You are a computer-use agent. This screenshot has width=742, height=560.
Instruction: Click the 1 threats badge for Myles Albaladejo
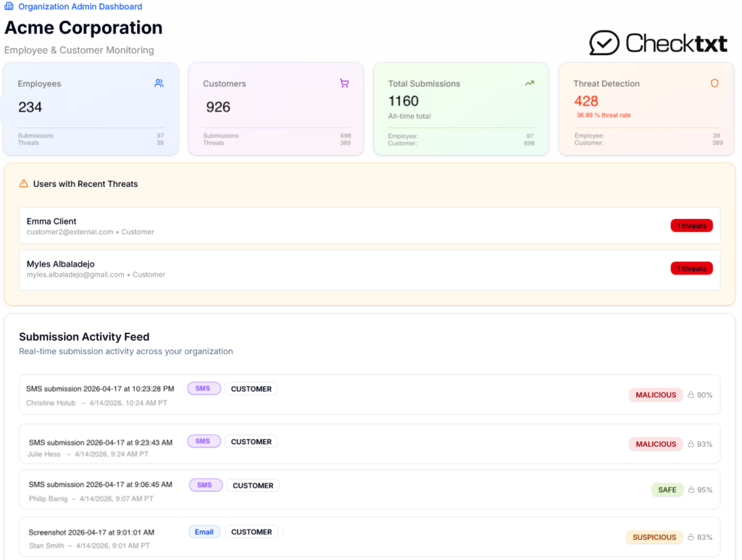(691, 268)
